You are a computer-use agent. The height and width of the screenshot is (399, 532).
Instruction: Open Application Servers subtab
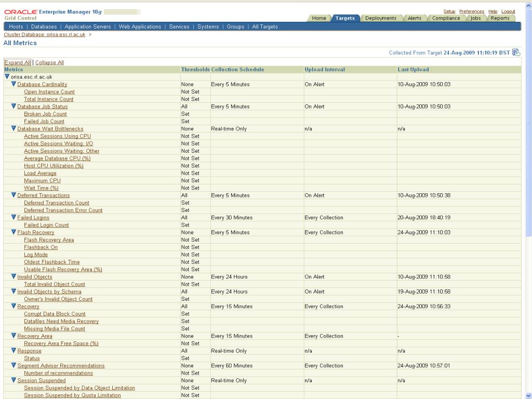[87, 27]
